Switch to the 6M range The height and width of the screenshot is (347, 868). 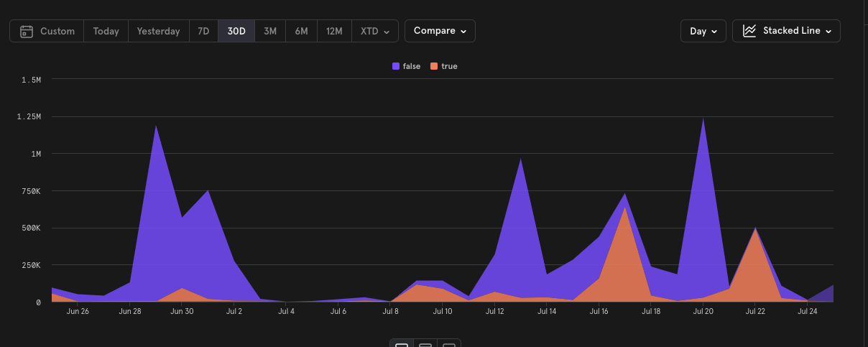pyautogui.click(x=301, y=32)
